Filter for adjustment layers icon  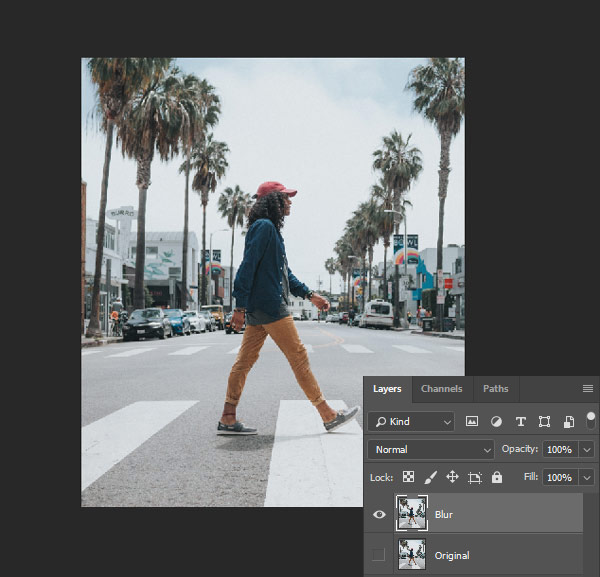(496, 422)
